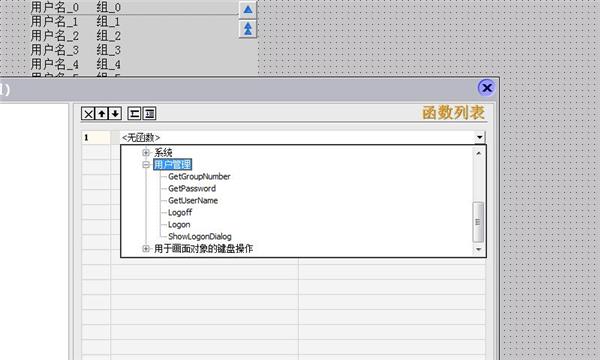600x360 pixels.
Task: Click the scroll-down arrow of function tree
Action: (478, 249)
